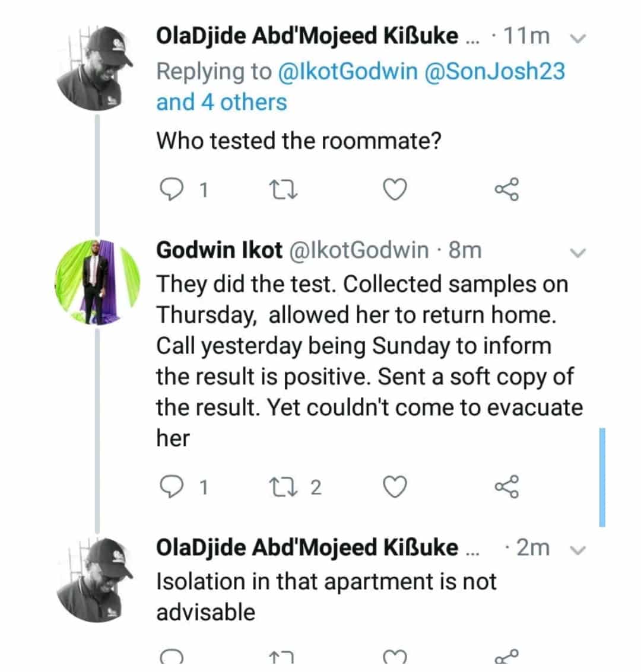The width and height of the screenshot is (641, 672).
Task: Open tweet options chevron on 11m tweet
Action: tap(577, 39)
